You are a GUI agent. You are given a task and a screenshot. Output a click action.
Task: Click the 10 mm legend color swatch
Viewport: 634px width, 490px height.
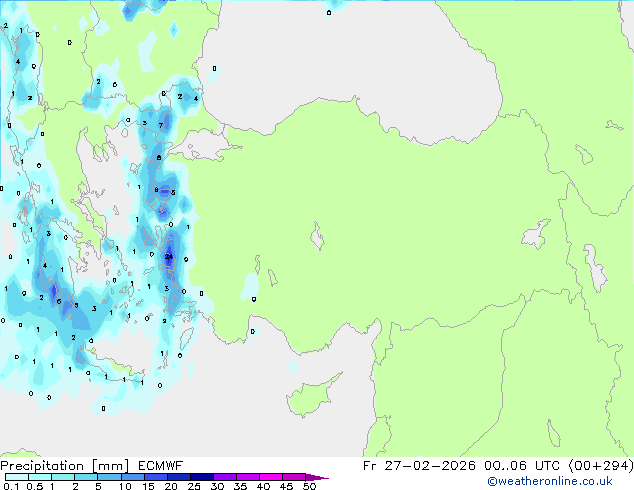click(132, 477)
